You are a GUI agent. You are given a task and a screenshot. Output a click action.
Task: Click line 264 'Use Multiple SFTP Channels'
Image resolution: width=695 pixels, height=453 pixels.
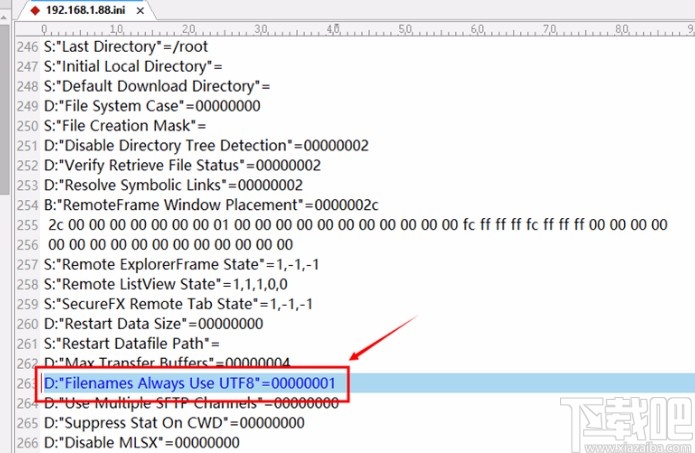191,403
